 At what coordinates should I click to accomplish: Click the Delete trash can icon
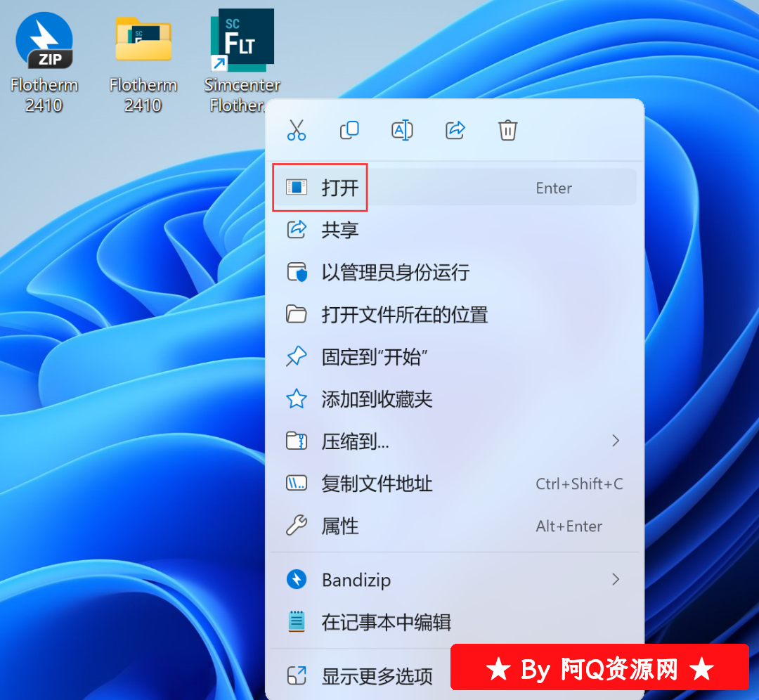point(508,130)
